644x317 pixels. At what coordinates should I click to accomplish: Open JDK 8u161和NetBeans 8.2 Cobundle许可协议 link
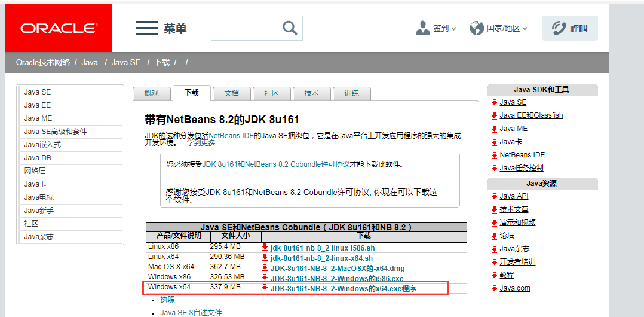(276, 164)
